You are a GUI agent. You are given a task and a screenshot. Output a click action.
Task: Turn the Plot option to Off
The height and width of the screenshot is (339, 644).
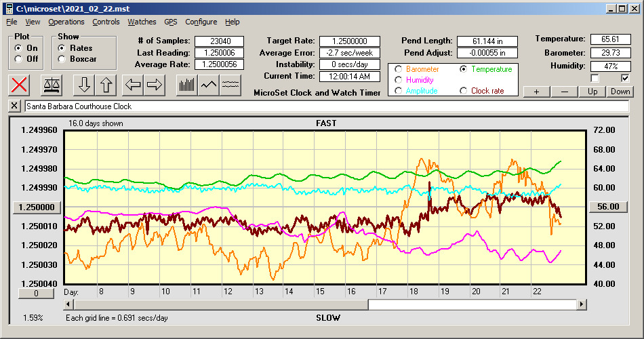18,59
